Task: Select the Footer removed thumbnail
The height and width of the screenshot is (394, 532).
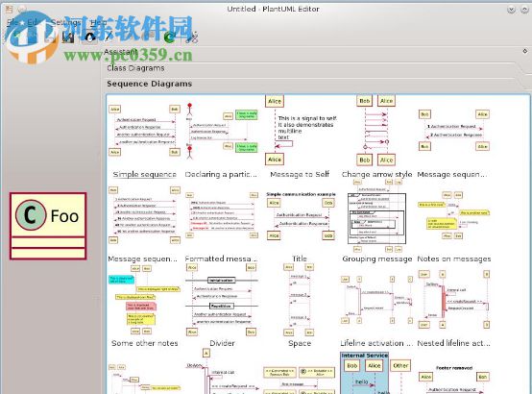Action: (x=454, y=379)
